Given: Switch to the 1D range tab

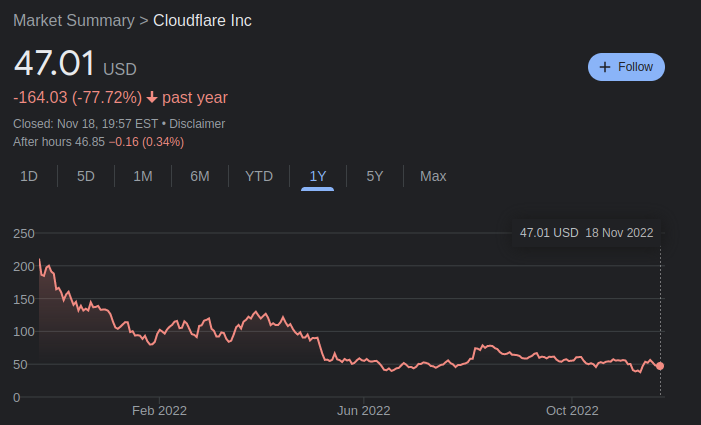Looking at the screenshot, I should pos(29,176).
